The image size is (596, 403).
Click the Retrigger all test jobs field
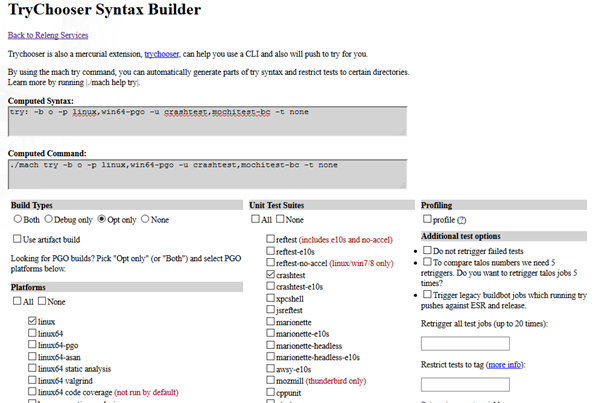coord(465,344)
